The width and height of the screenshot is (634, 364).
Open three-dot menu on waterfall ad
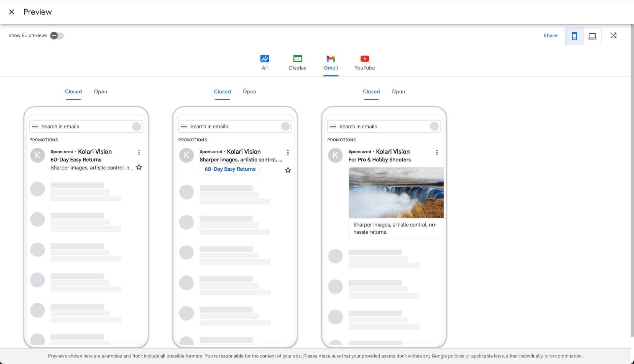click(437, 152)
